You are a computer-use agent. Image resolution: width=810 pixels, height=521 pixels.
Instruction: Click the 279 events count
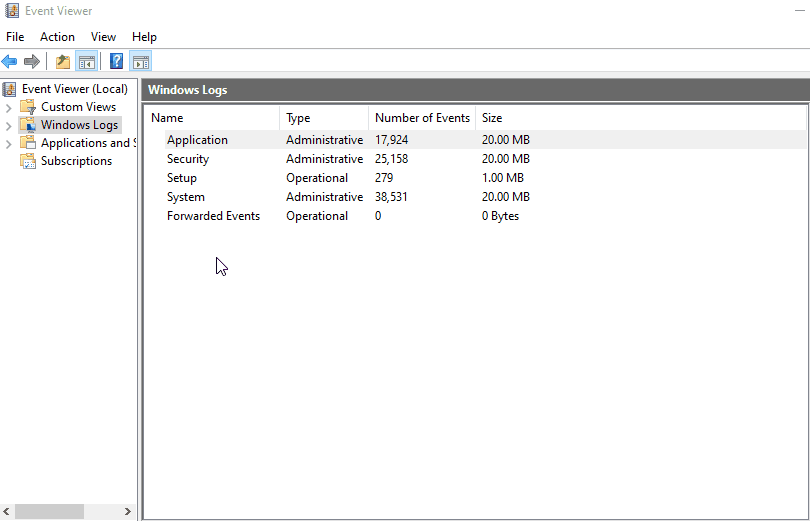[x=384, y=178]
